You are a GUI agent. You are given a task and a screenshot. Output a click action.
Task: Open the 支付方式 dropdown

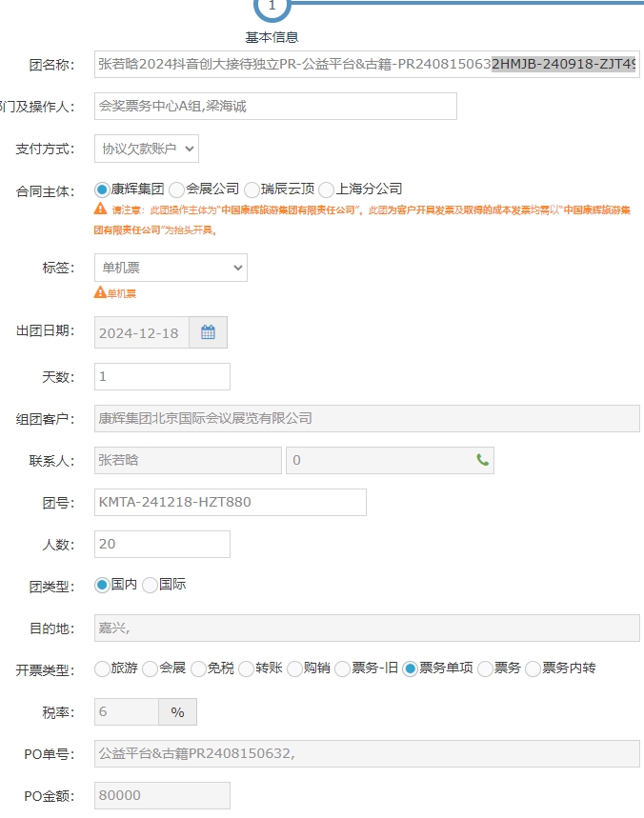147,149
